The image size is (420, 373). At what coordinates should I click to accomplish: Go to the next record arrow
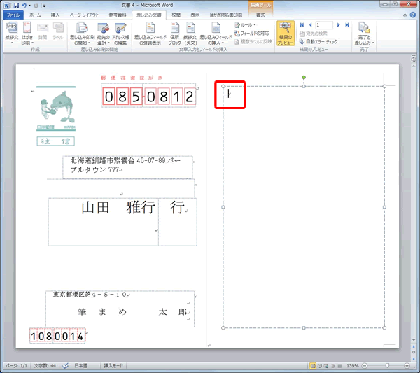coord(338,25)
